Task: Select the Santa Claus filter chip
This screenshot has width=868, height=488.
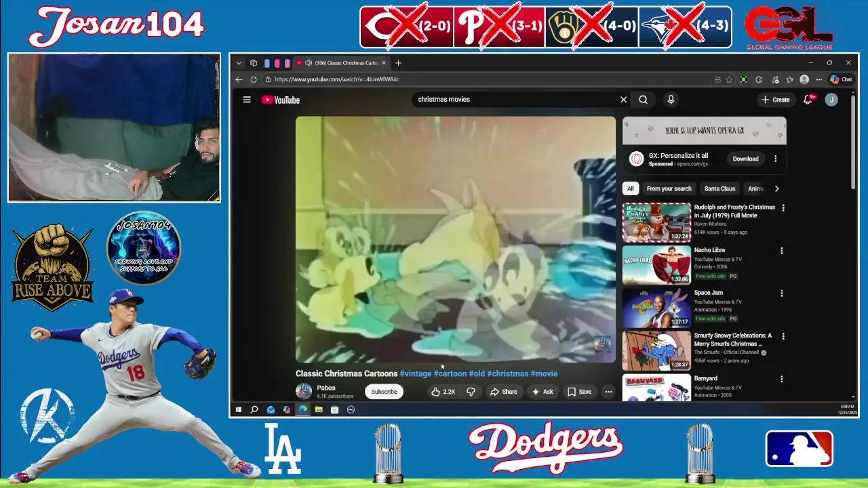Action: pos(719,188)
